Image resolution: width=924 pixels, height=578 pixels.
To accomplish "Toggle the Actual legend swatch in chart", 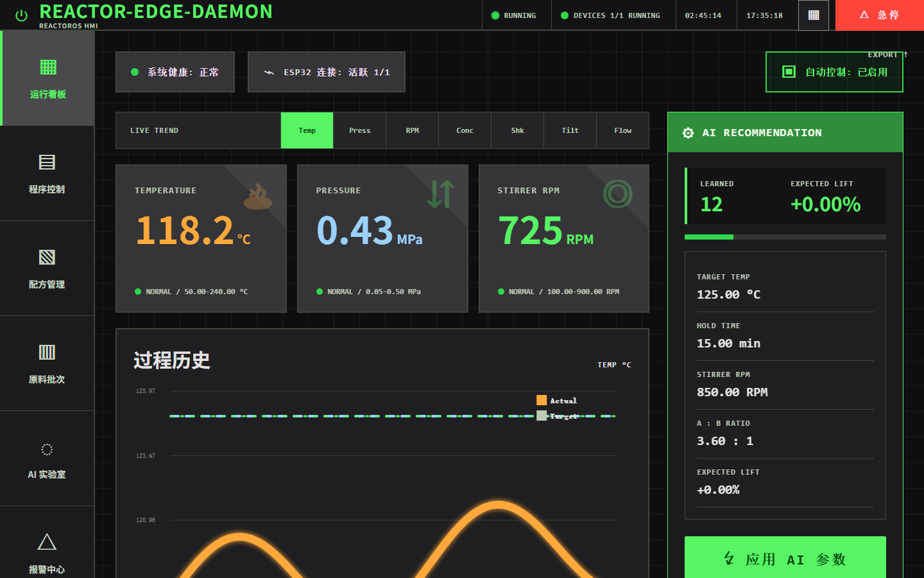I will point(542,400).
